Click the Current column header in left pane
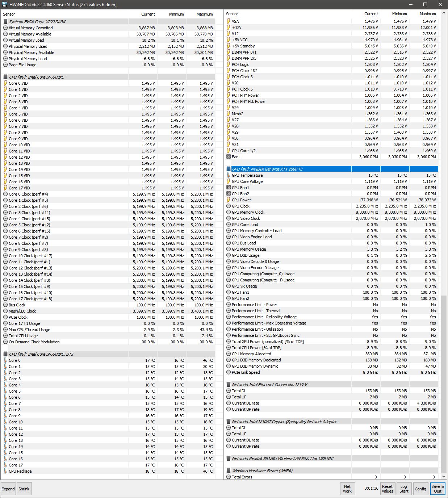Viewport: 448px width, 498px height. pos(143,14)
